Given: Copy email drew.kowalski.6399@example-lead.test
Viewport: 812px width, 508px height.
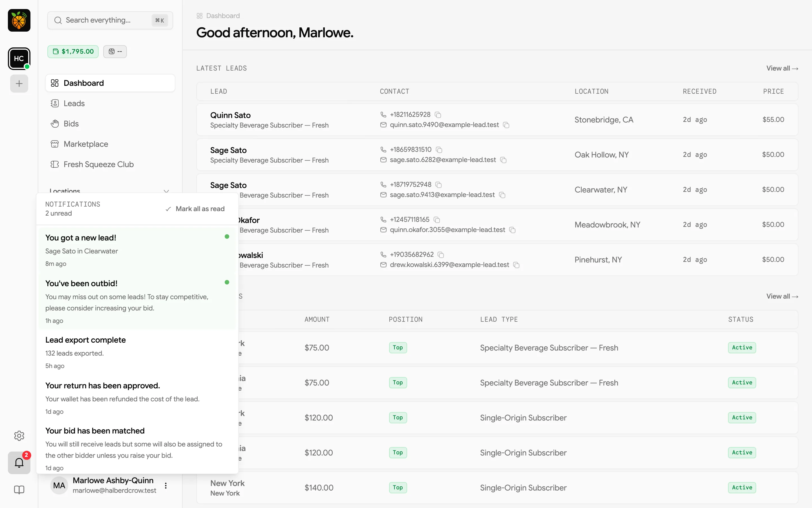Looking at the screenshot, I should 517,265.
